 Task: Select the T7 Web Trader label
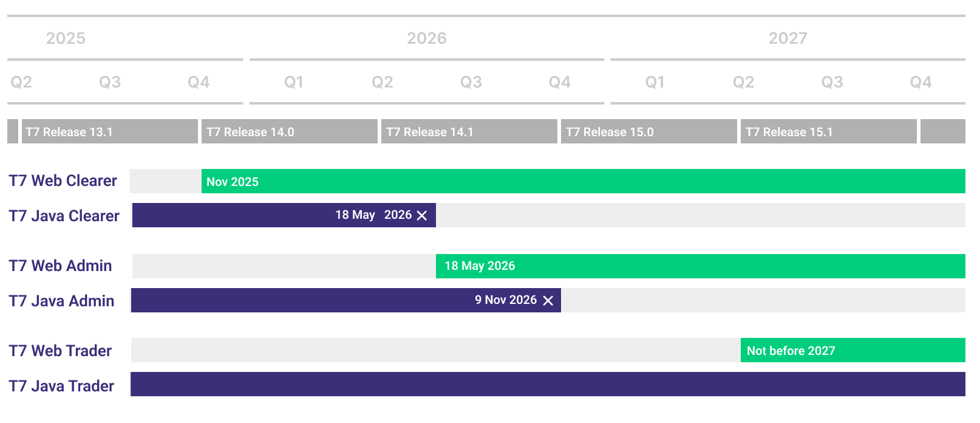pyautogui.click(x=60, y=351)
